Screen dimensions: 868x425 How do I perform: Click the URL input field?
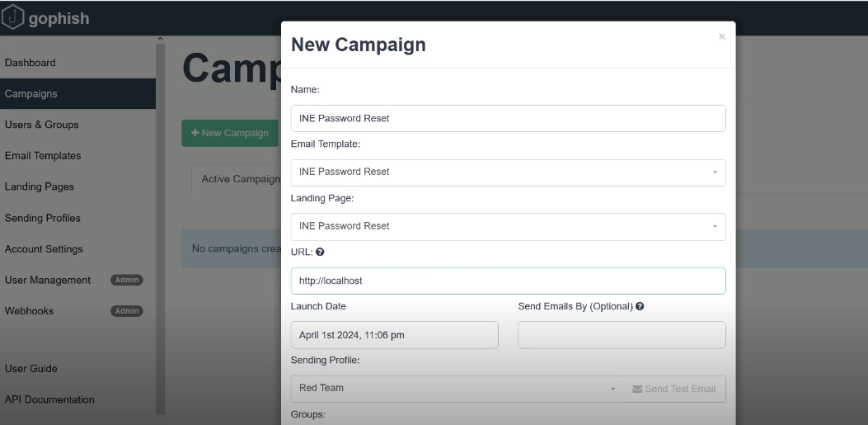pos(508,281)
